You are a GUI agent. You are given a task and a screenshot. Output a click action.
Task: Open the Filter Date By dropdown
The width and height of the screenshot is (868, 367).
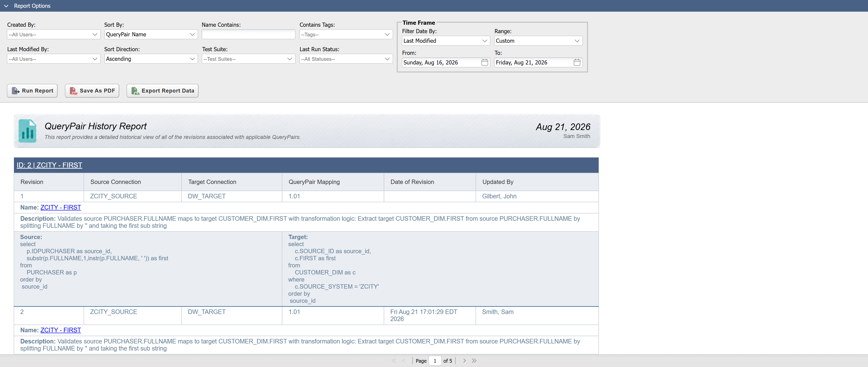pyautogui.click(x=446, y=41)
